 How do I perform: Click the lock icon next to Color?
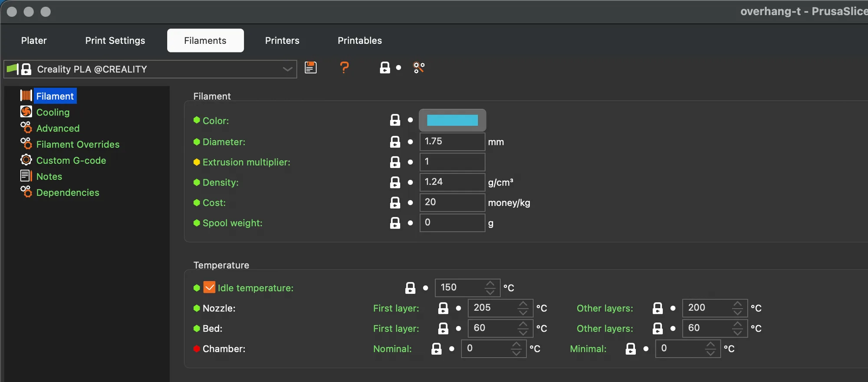click(395, 120)
